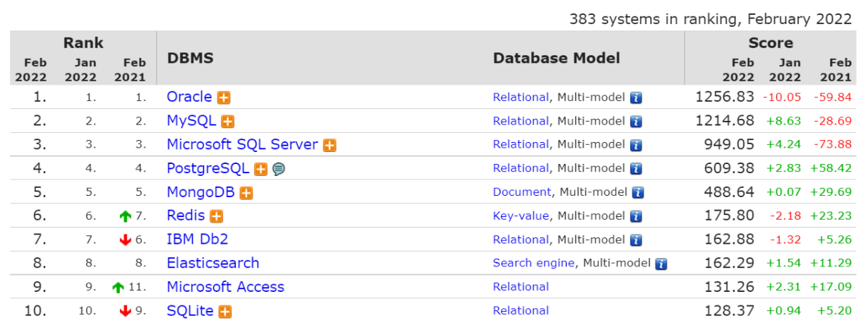Click the Relational link in SQLite row

(x=521, y=310)
